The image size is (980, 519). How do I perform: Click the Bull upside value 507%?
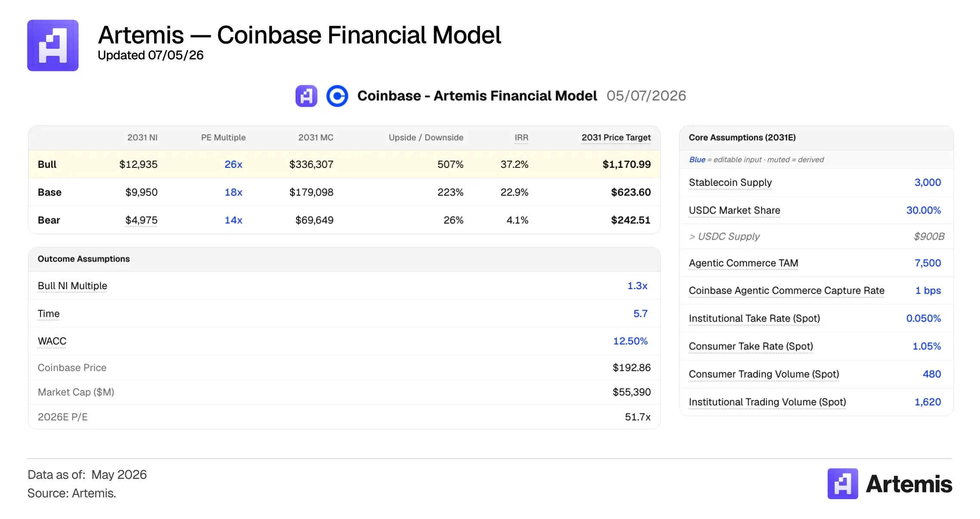click(x=450, y=164)
